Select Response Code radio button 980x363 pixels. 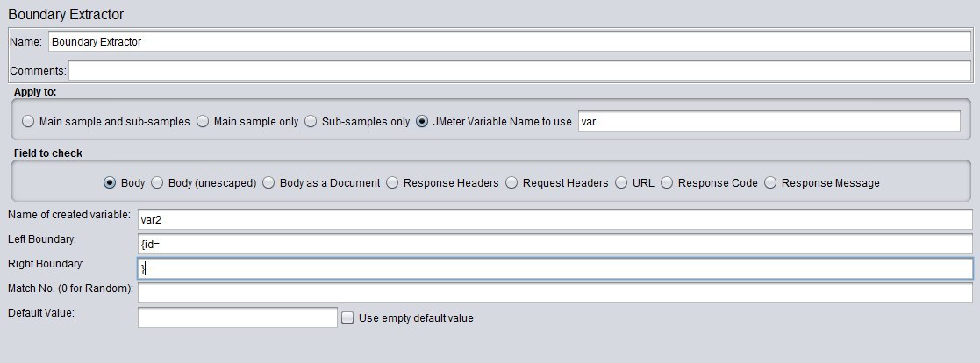[667, 183]
